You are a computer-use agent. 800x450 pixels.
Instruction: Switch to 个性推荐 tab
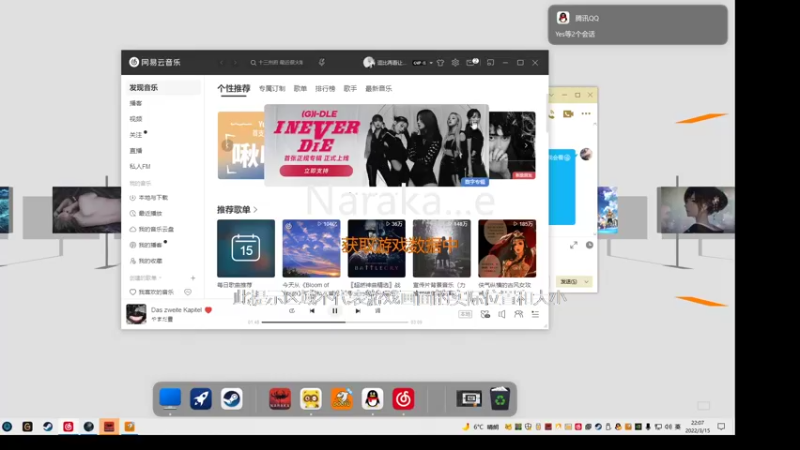coord(234,89)
